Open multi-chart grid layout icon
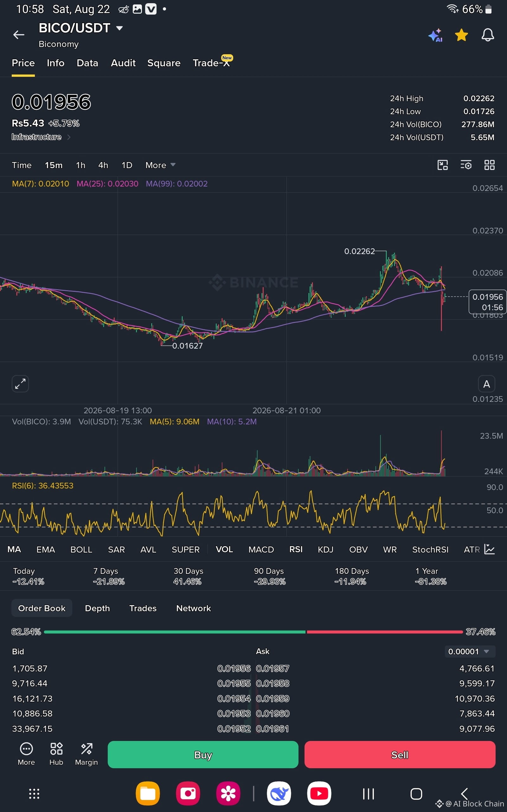 (490, 165)
